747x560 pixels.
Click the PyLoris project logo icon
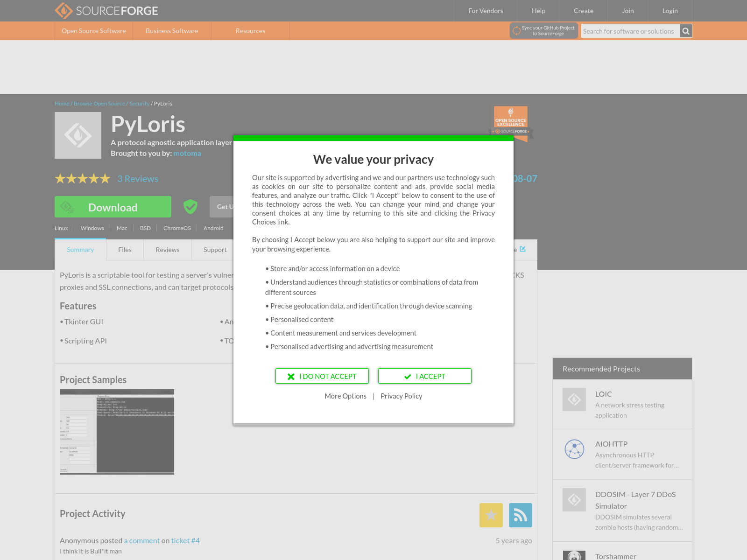pos(78,135)
